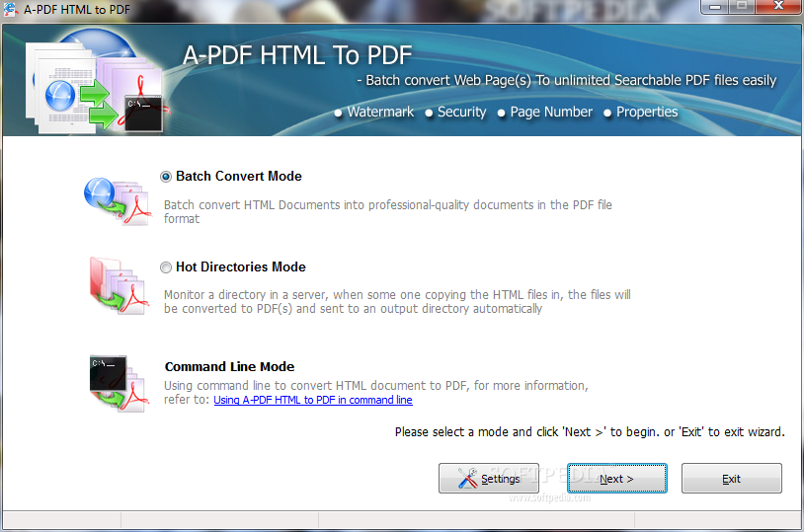The height and width of the screenshot is (532, 804).
Task: Select the Batch Convert Mode radio button
Action: coord(166,177)
